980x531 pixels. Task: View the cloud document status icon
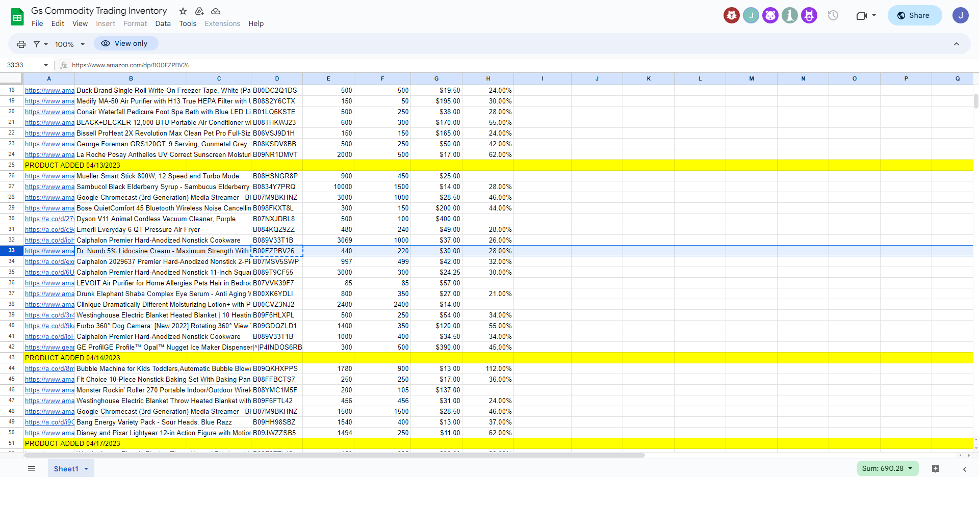tap(216, 11)
